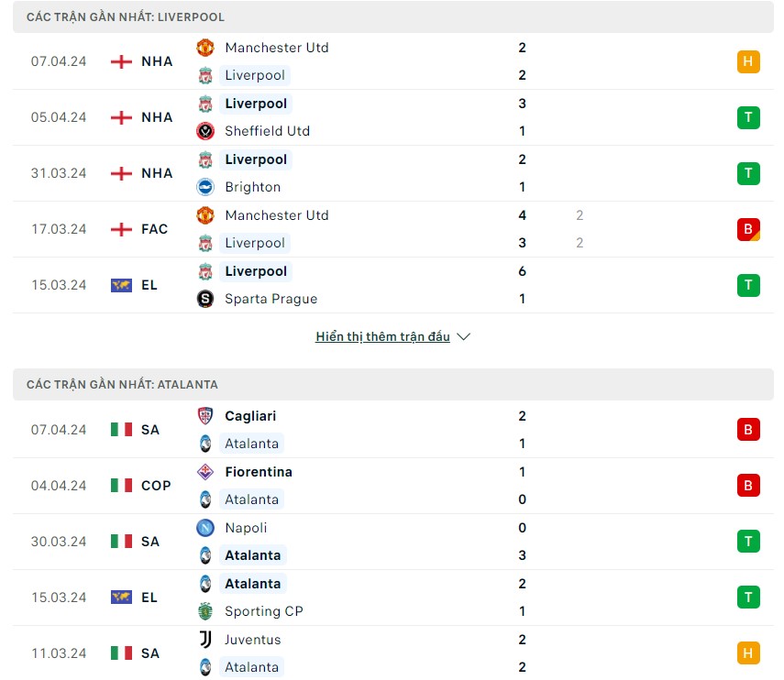
Task: Click 'Hiển thị thêm trận đấu' link
Action: [382, 336]
